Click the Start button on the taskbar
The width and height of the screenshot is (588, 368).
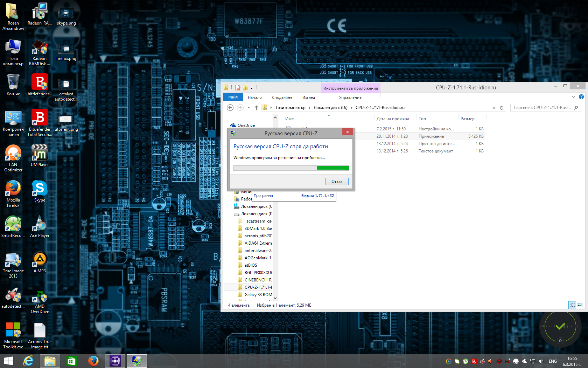click(x=9, y=361)
